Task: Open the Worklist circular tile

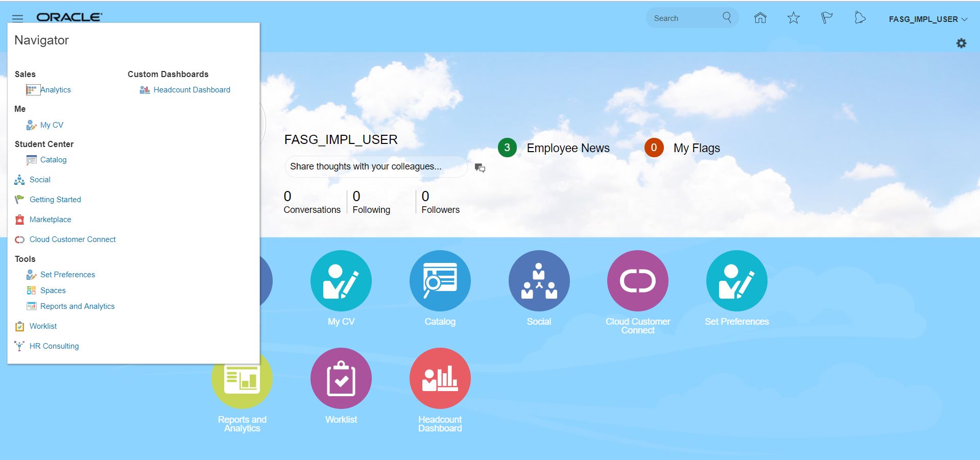Action: pos(341,378)
